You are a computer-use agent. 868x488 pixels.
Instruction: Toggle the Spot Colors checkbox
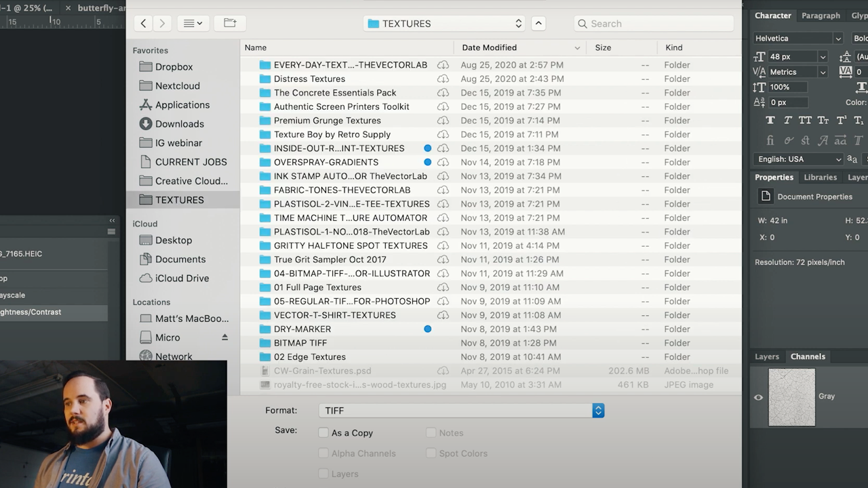click(x=431, y=453)
